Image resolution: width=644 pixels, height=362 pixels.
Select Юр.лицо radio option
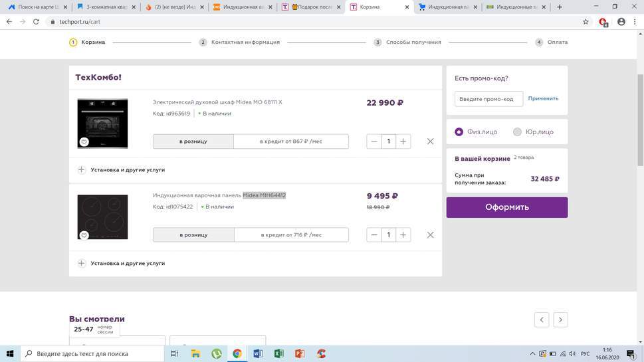coord(517,132)
